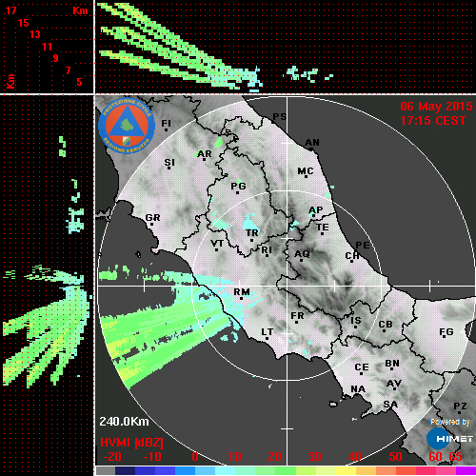Click the RI city label on the map

(x=267, y=250)
